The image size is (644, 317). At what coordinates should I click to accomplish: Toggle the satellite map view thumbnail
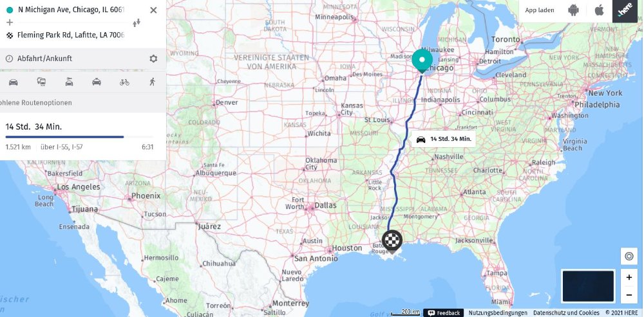588,286
